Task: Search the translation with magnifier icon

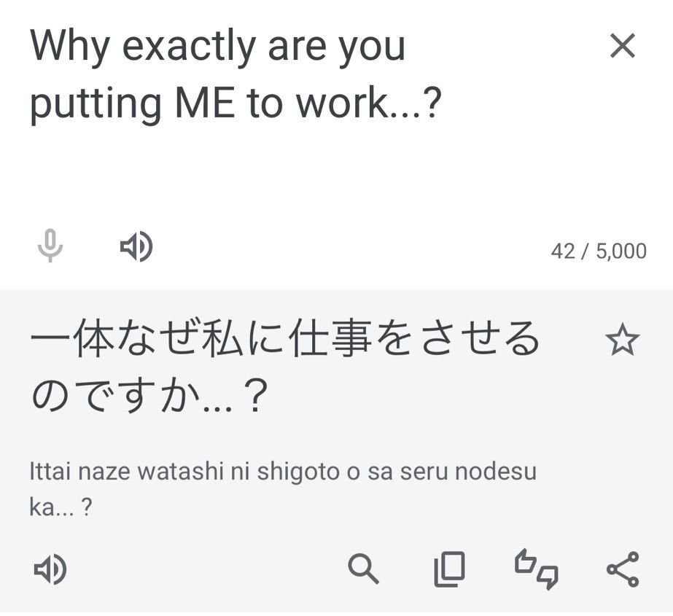Action: pos(363,569)
